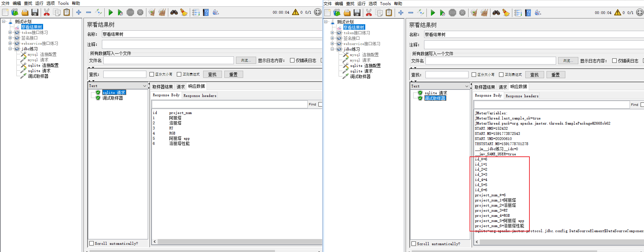Expand webservice接口练习 node in left window
644x252 pixels.
[x=10, y=43]
